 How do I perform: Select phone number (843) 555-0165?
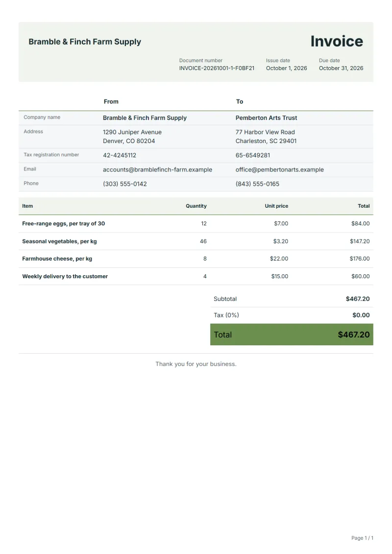(x=257, y=184)
